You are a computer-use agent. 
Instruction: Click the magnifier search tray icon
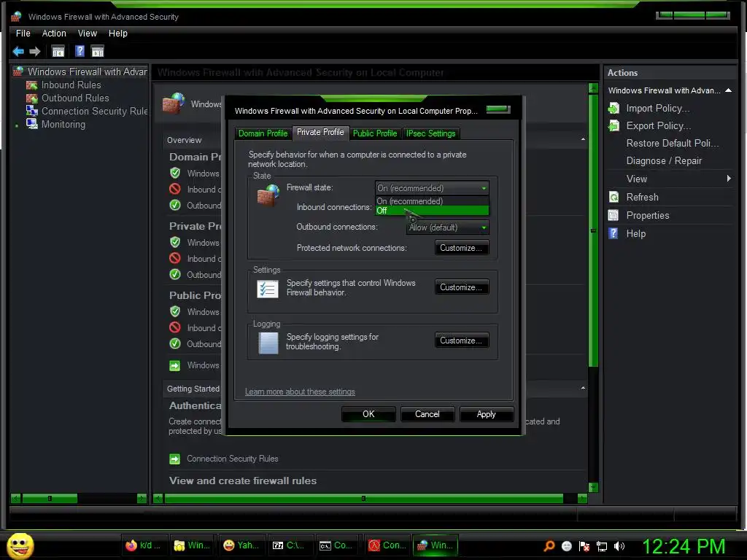[x=549, y=546]
